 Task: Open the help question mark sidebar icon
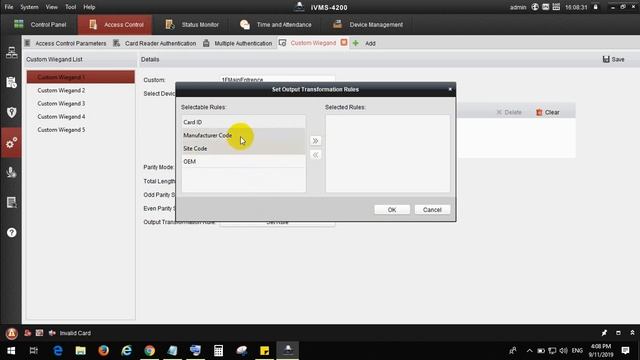11,232
